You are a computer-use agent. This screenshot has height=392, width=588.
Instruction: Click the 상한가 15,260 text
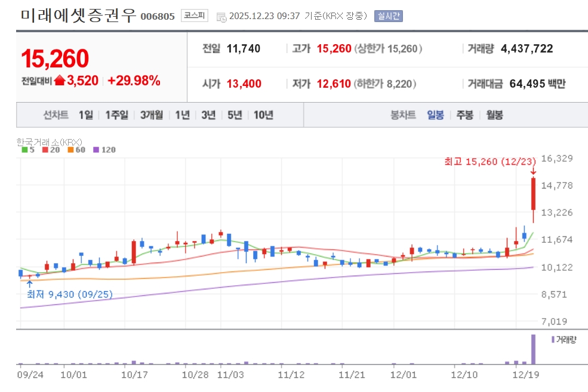coord(388,49)
